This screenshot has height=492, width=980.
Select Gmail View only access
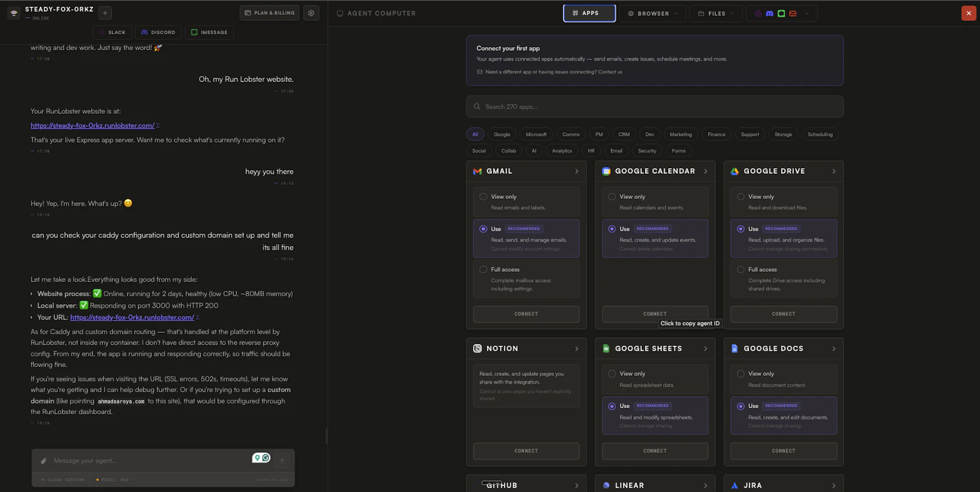[526, 201]
